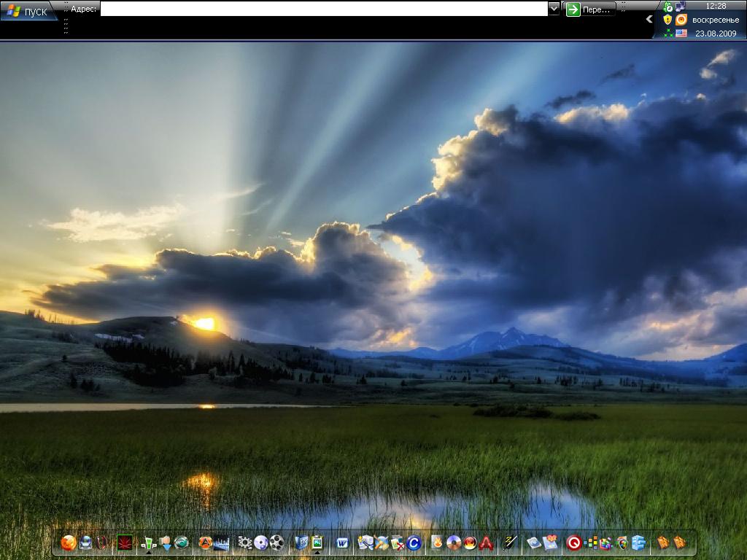Open the orange tray icon beside the shield
747x560 pixels.
coord(681,20)
